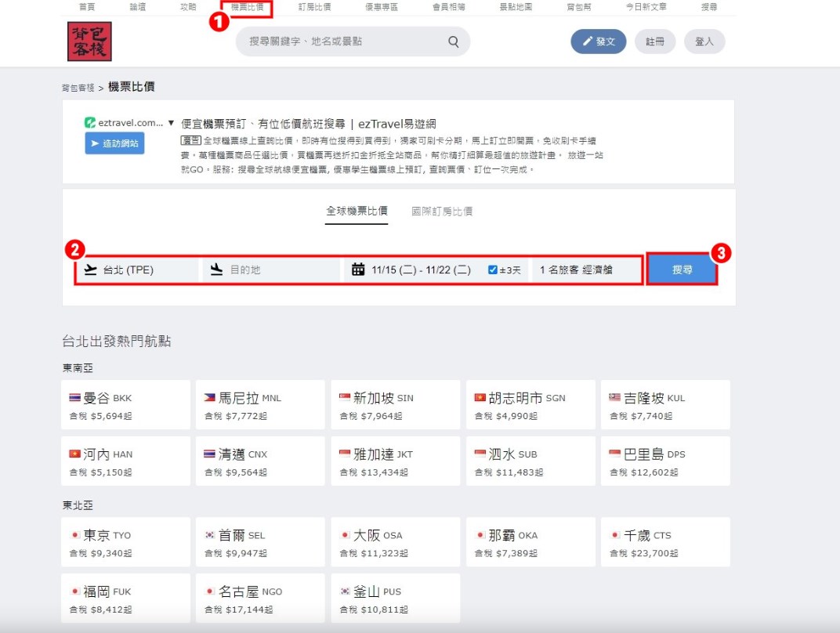Open the 機票比價 top menu item
840x633 pixels.
pos(247,7)
